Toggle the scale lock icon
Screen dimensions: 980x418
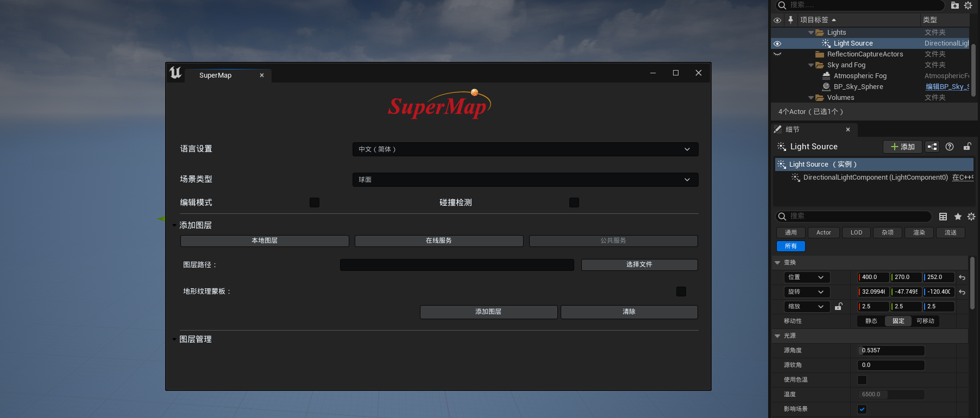pyautogui.click(x=839, y=307)
